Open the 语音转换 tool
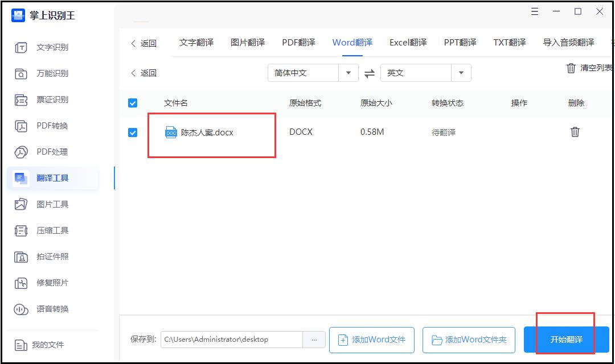This screenshot has height=364, width=615. coord(53,309)
